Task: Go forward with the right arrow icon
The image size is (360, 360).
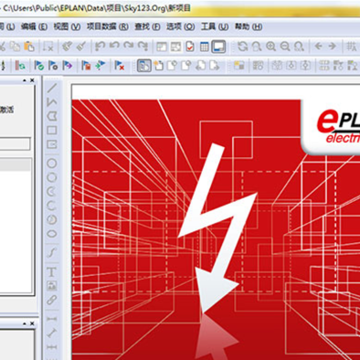Action: pyautogui.click(x=332, y=46)
